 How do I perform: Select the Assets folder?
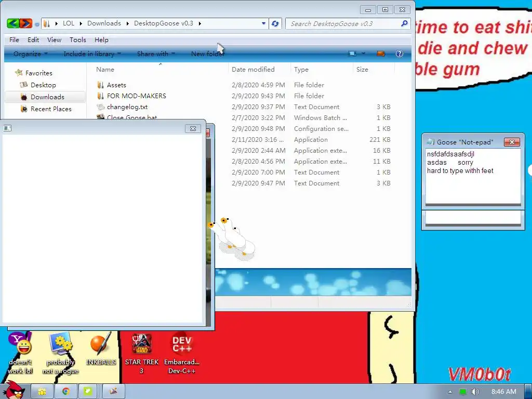(x=116, y=85)
